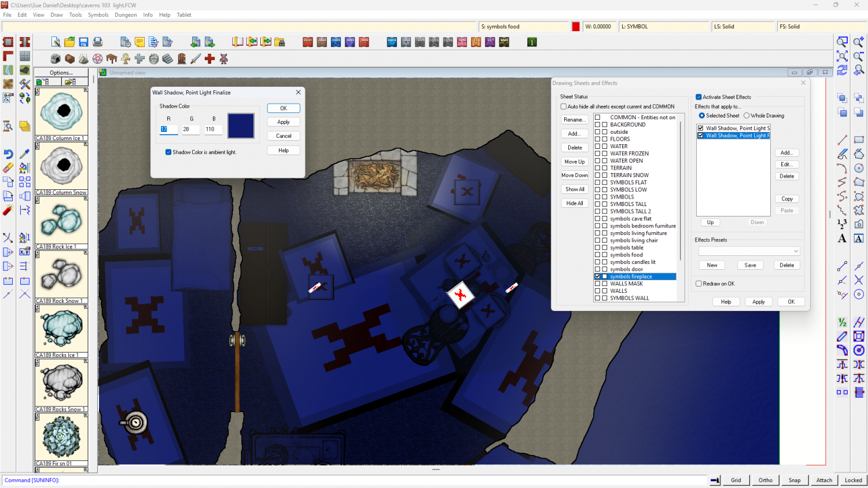The width and height of the screenshot is (868, 488).
Task: Click the sword symbol catalog icon
Action: tap(196, 58)
